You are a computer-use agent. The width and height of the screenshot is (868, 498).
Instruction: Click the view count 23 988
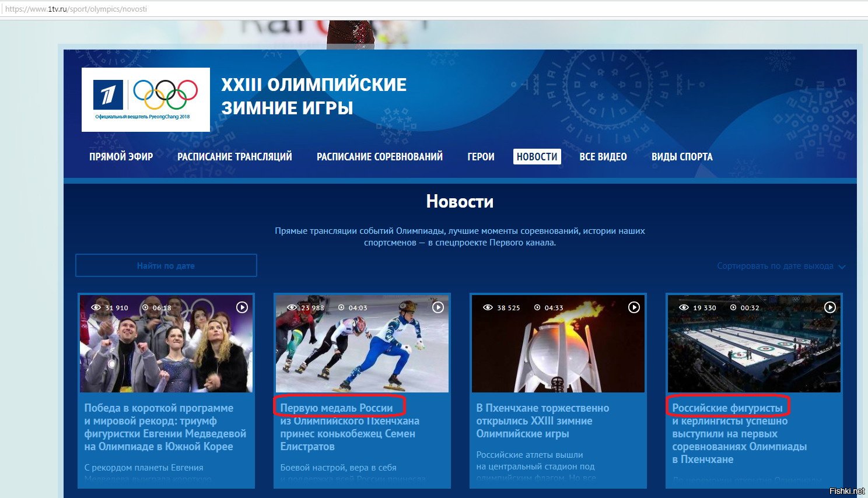(x=313, y=308)
